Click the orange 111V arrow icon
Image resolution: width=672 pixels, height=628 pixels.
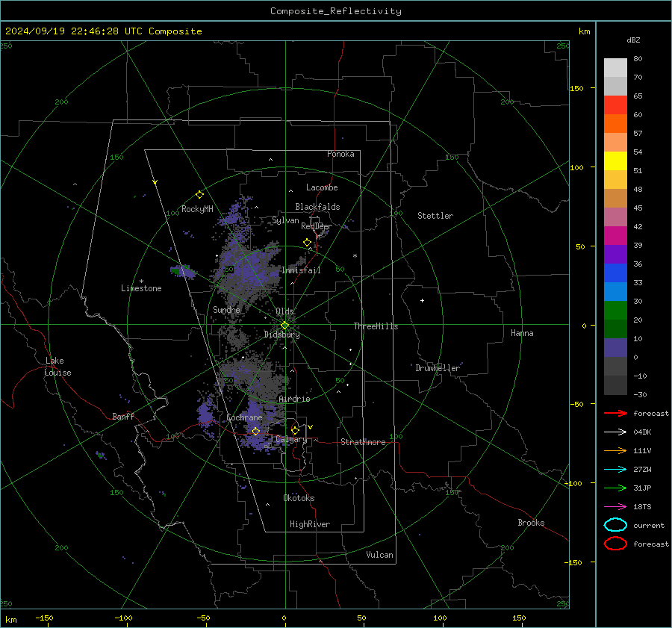[x=615, y=450]
